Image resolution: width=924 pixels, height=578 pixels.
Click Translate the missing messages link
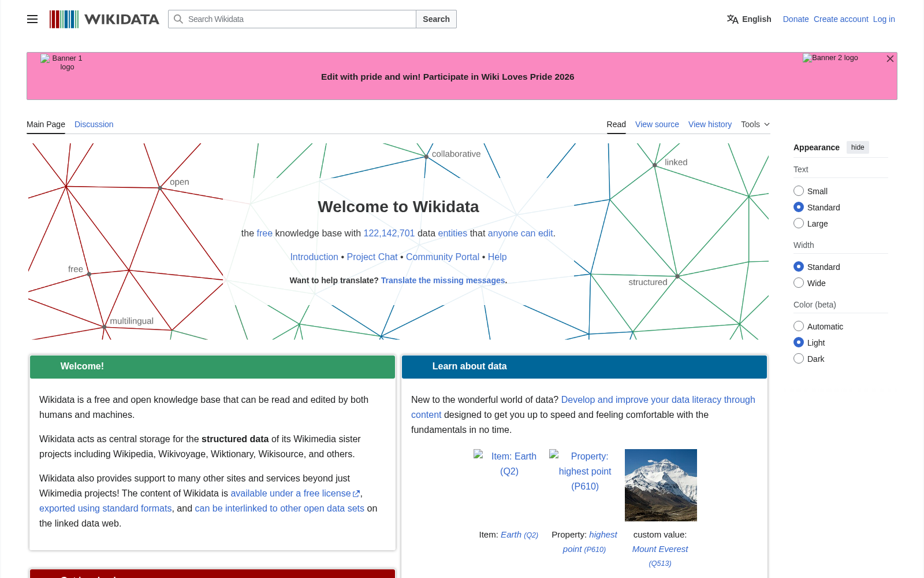(443, 280)
